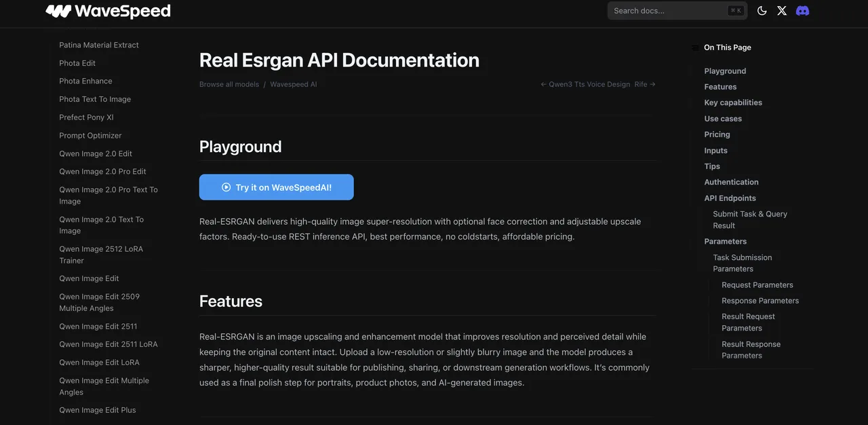Jump to Authentication section
This screenshot has width=868, height=425.
pyautogui.click(x=731, y=182)
